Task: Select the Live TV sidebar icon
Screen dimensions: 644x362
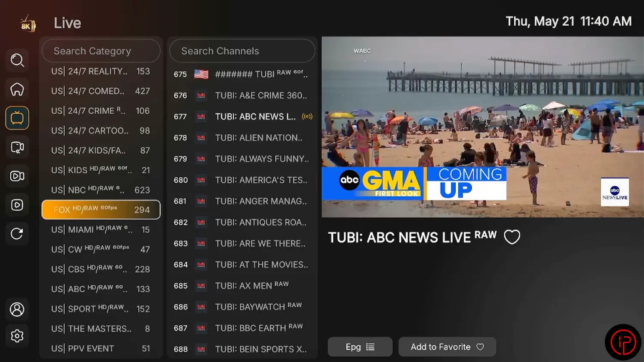Action: (17, 118)
